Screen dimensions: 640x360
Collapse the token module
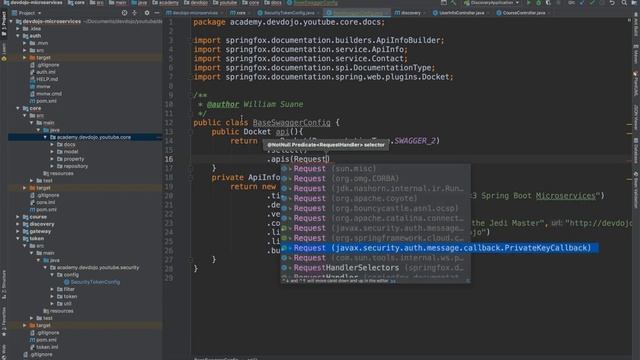pos(18,238)
